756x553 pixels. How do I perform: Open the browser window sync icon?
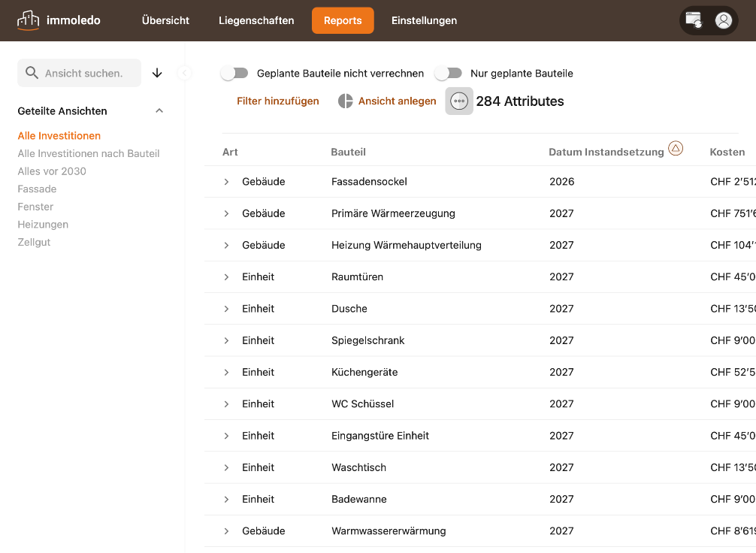tap(694, 20)
